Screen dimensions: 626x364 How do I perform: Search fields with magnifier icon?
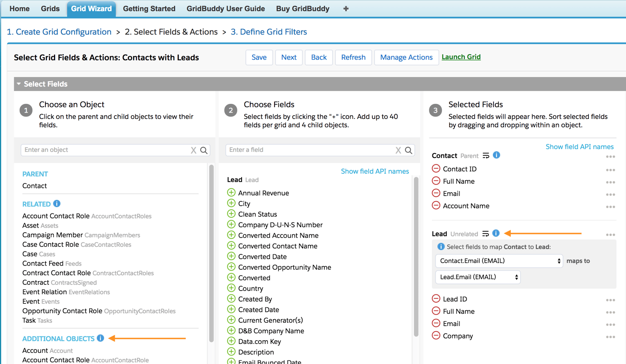(x=409, y=150)
